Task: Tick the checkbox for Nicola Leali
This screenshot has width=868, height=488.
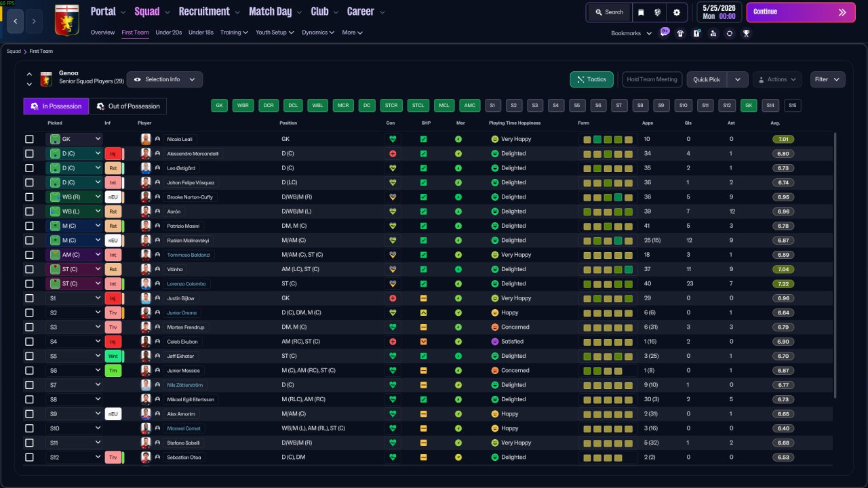Action: (x=29, y=139)
